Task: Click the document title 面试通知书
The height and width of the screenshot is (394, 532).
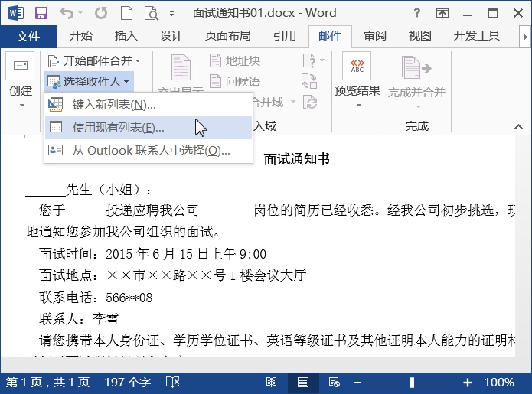Action: click(297, 159)
